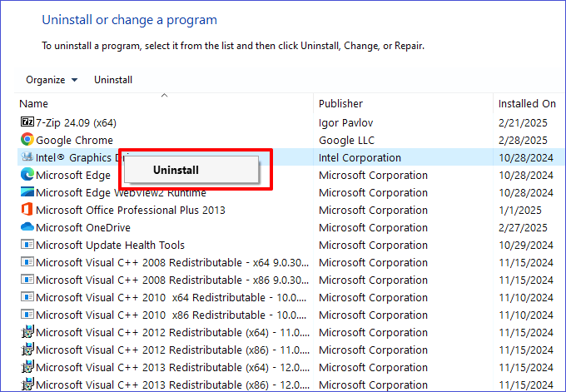The image size is (566, 392).
Task: Select Visual C++ 2008 Redistributable x86 entry
Action: point(172,280)
